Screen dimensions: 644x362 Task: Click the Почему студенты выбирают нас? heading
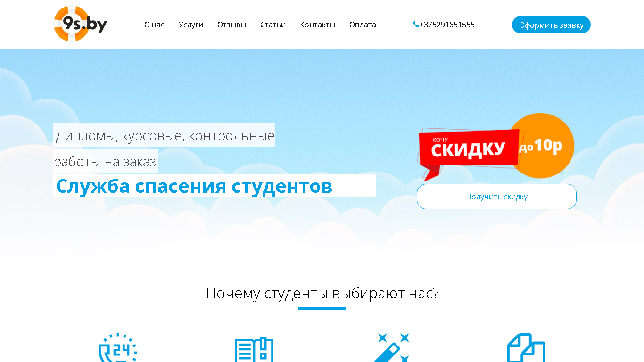coord(322,294)
